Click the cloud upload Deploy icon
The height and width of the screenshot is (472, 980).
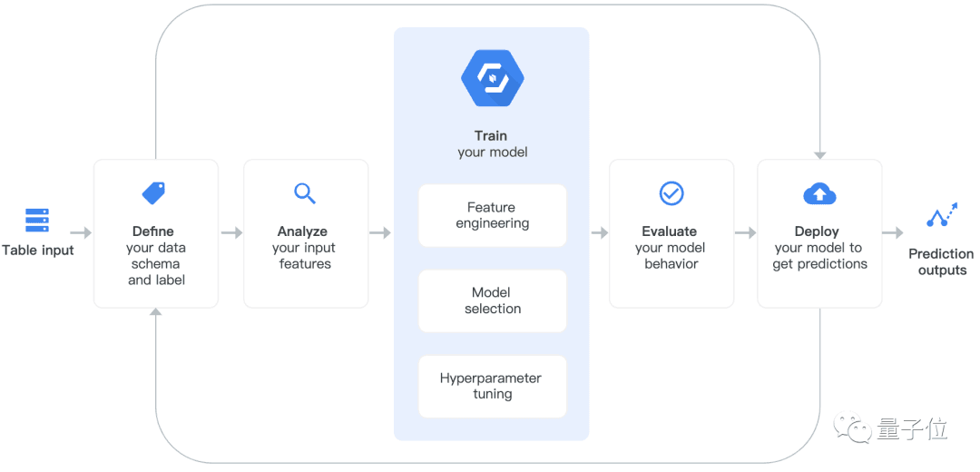(x=819, y=194)
